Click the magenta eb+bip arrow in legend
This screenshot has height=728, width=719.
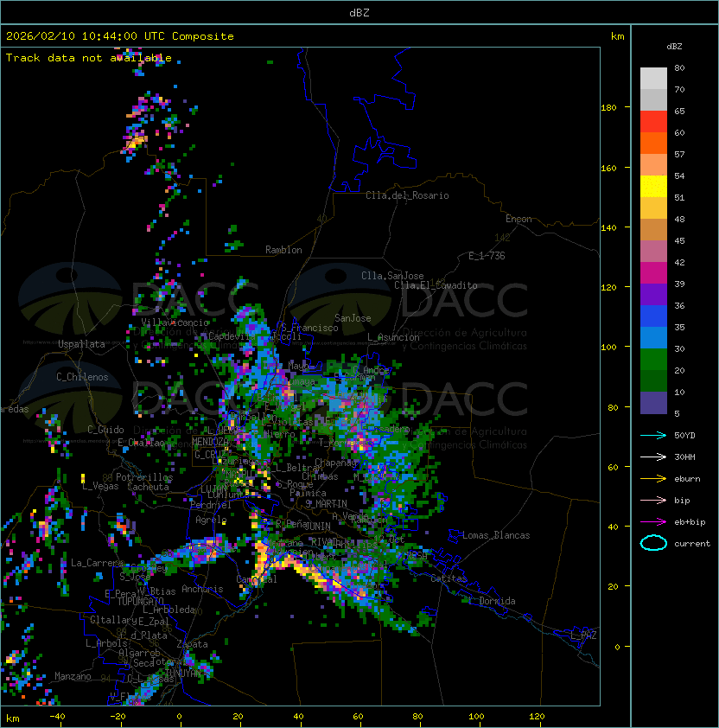[653, 522]
